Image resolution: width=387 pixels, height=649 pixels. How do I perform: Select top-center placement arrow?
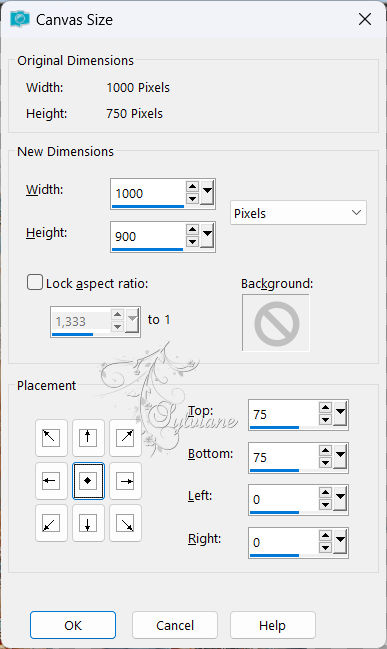coord(88,437)
